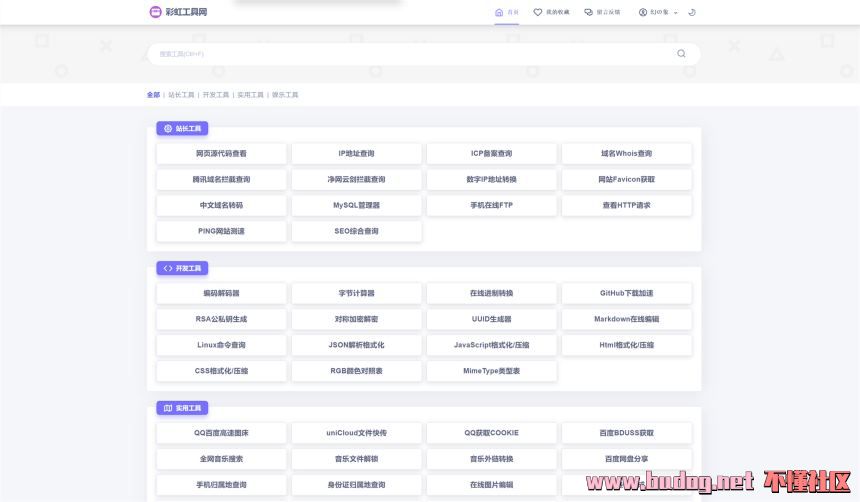This screenshot has width=860, height=502.
Task: Click the 站长工具 section header badge
Action: [182, 128]
